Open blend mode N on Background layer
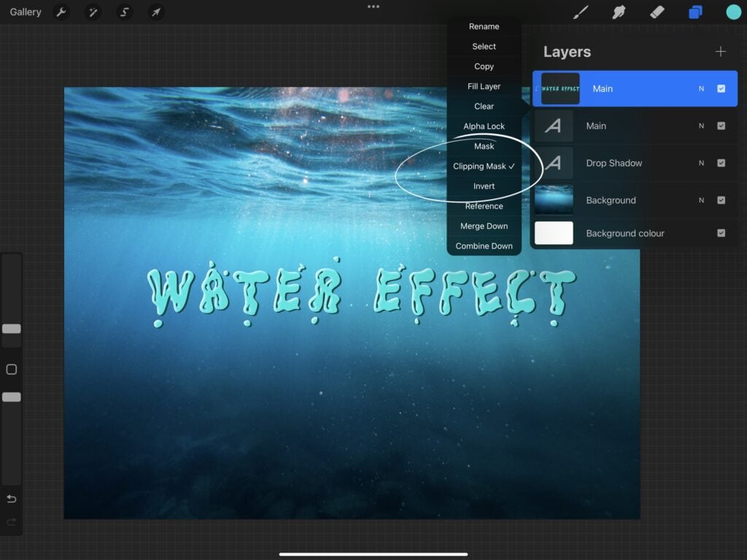This screenshot has height=560, width=747. (701, 201)
